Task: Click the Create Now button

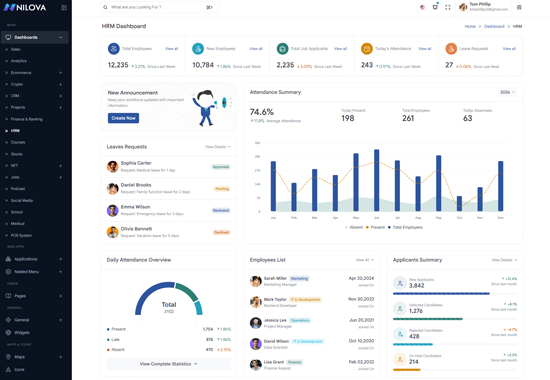Action: point(123,118)
